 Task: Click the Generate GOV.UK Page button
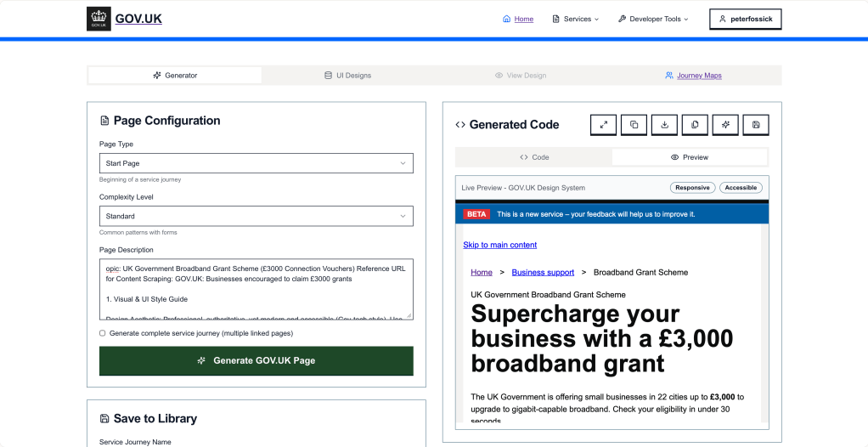click(256, 360)
